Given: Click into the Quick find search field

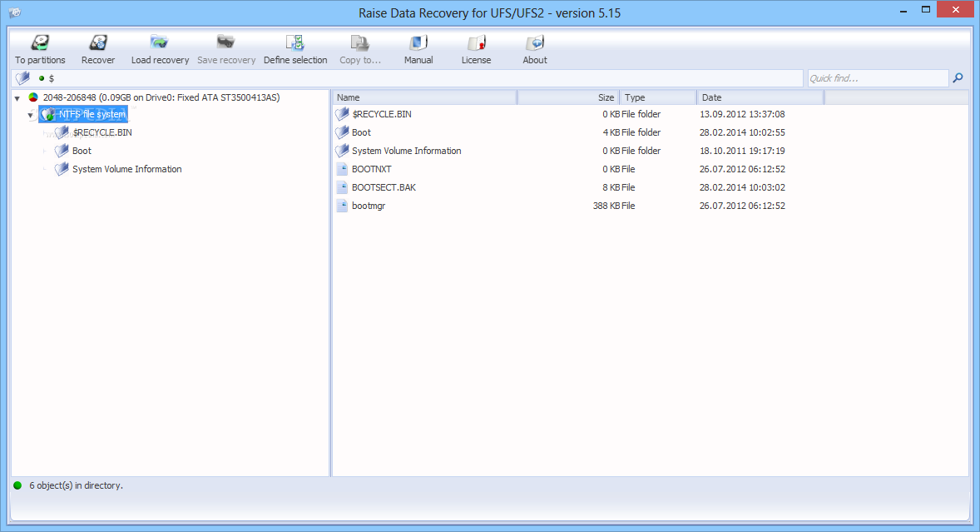Looking at the screenshot, I should (878, 78).
